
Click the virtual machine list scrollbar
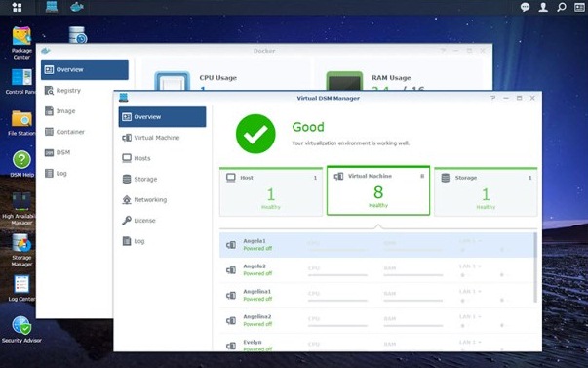pyautogui.click(x=535, y=267)
